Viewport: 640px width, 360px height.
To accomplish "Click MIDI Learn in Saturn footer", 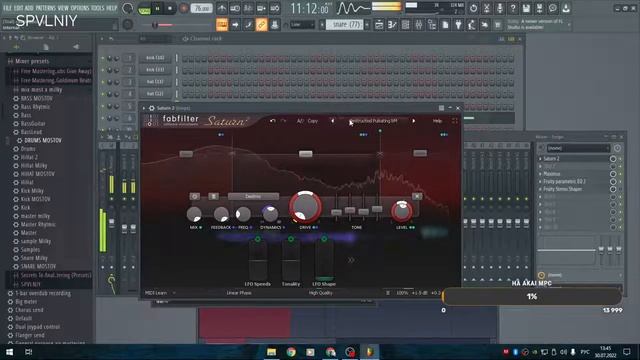I will pos(156,293).
